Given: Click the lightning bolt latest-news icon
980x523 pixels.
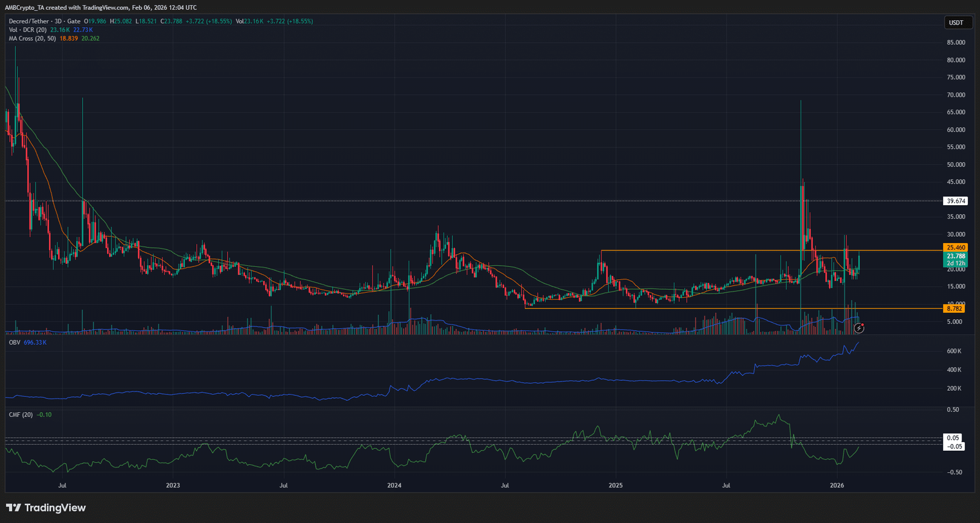Looking at the screenshot, I should pyautogui.click(x=859, y=328).
